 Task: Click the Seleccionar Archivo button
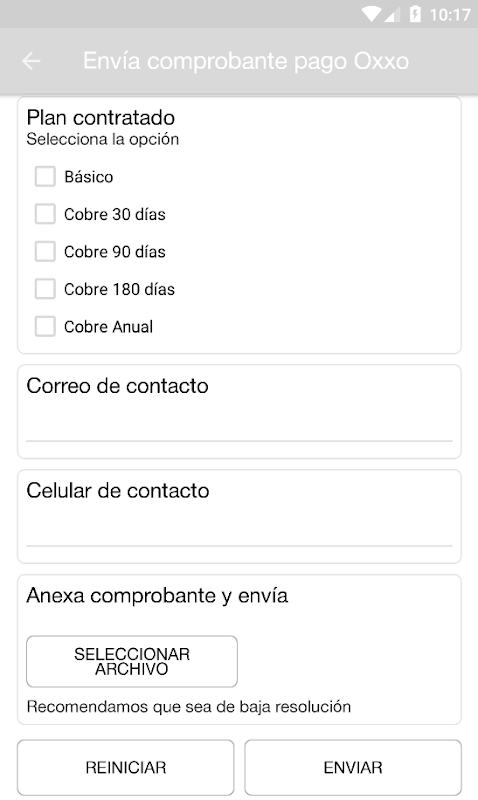[x=132, y=661]
